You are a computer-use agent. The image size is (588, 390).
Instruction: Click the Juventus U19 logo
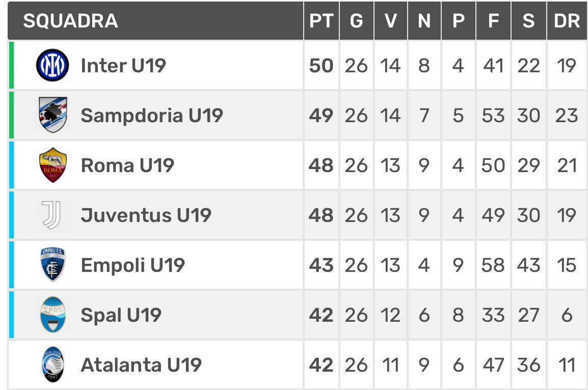coord(52,215)
